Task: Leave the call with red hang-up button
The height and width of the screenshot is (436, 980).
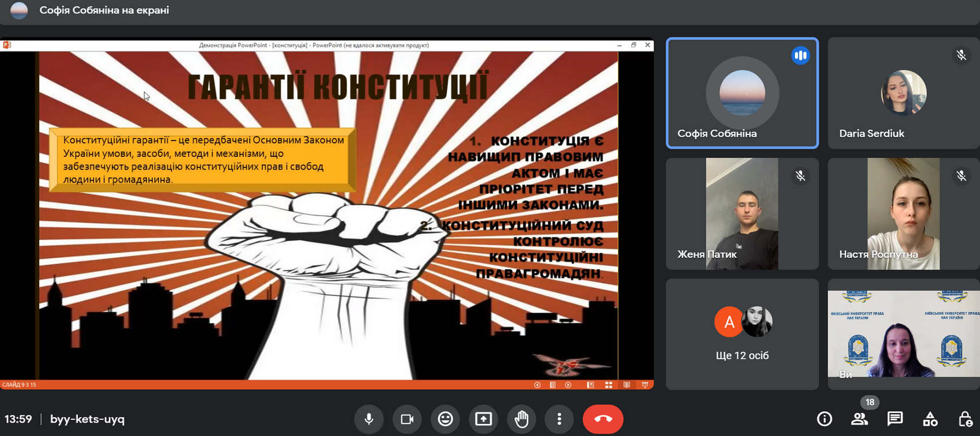Action: coord(602,419)
